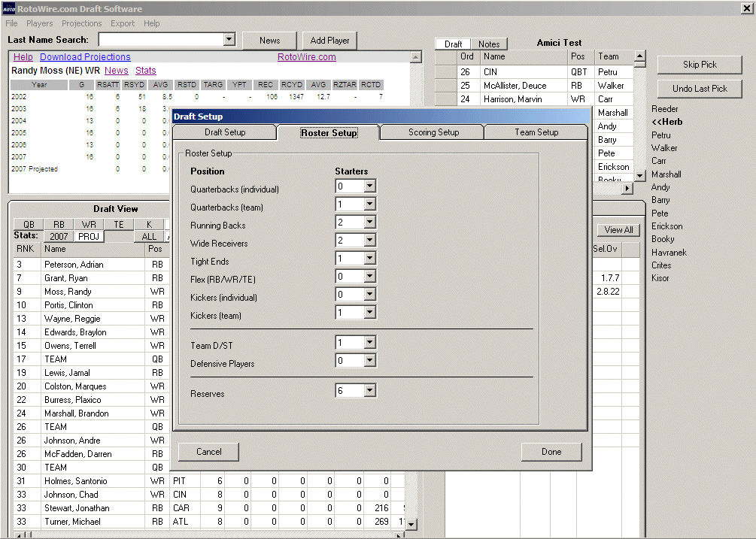Select Owens, Terrell in the draft list
This screenshot has width=756, height=539.
point(70,345)
